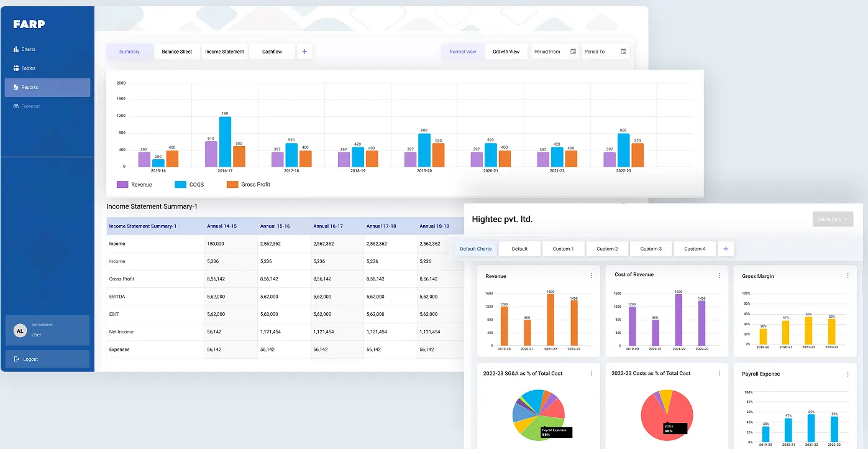This screenshot has width=868, height=454.
Task: Open the Forecast section via its binoculars icon
Action: pyautogui.click(x=15, y=106)
